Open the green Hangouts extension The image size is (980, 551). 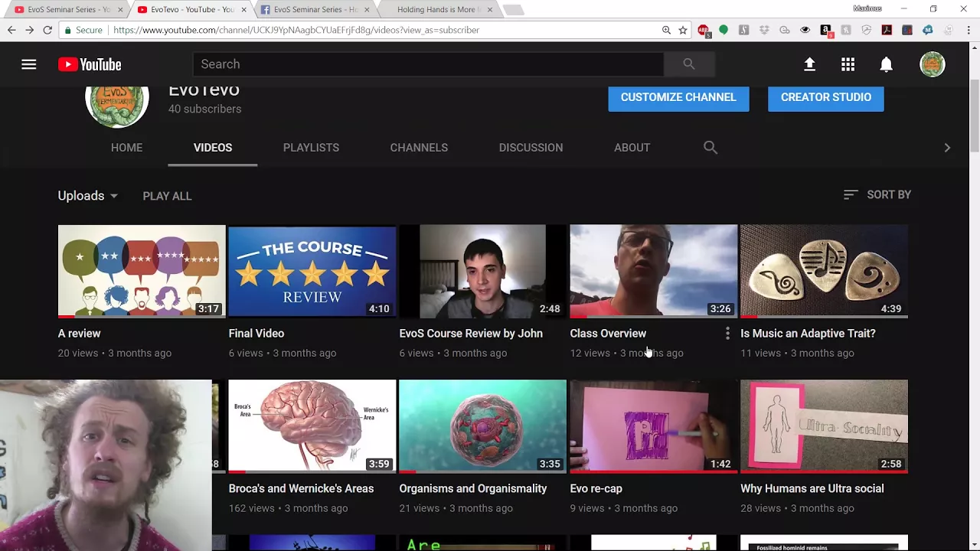(724, 30)
